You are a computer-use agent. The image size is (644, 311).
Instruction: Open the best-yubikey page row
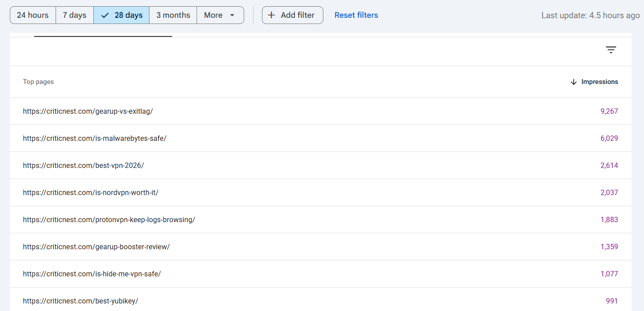tap(321, 299)
